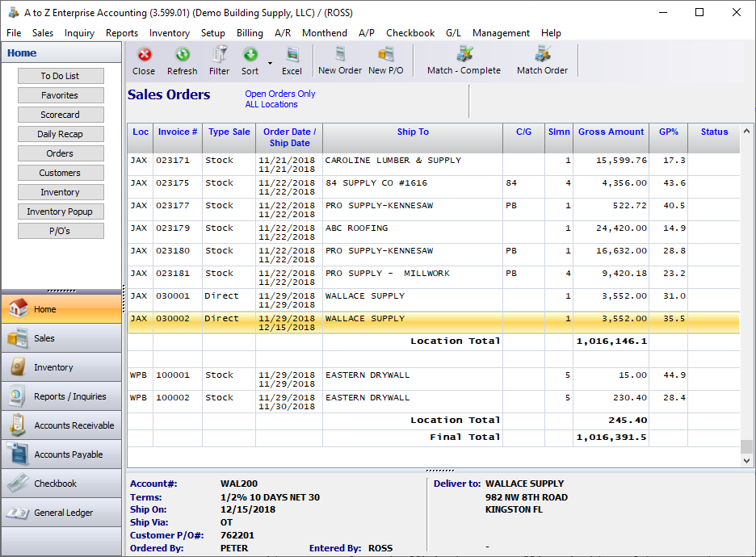Refresh the sales orders list
This screenshot has width=756, height=557.
click(x=182, y=61)
